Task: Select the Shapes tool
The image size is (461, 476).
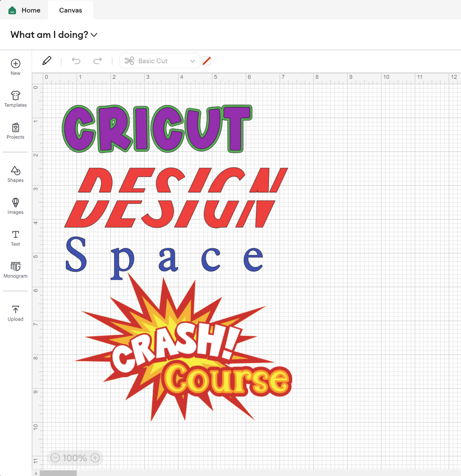Action: 16,171
